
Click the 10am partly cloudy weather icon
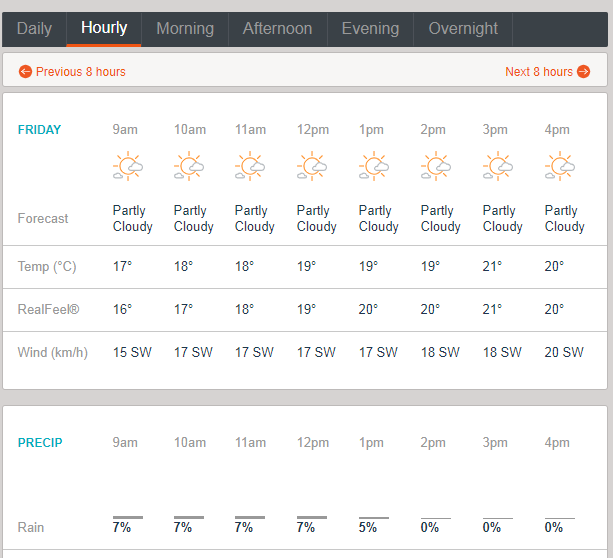click(190, 166)
